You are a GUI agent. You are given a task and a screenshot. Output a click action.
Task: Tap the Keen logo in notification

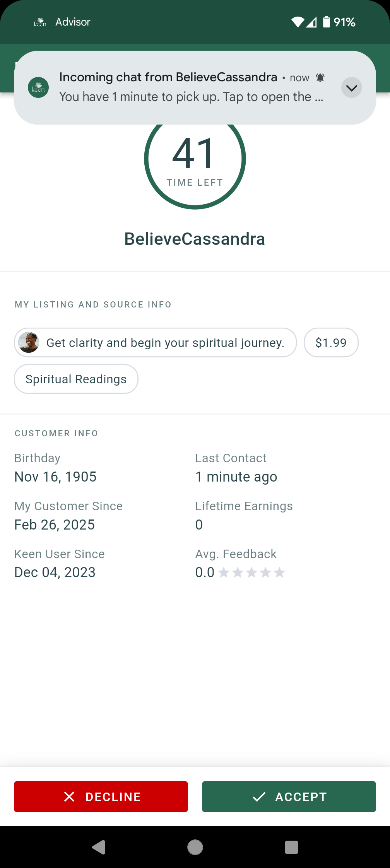[x=38, y=87]
